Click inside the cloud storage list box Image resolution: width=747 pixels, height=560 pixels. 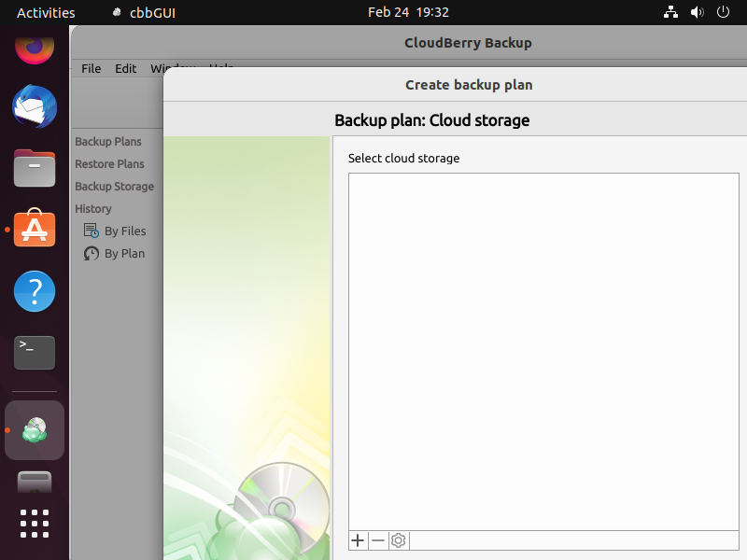tap(543, 352)
